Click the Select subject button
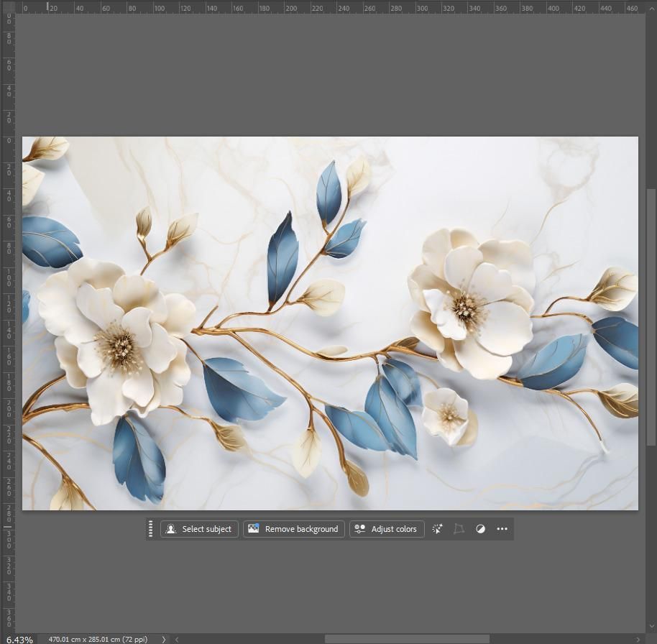 [x=199, y=529]
